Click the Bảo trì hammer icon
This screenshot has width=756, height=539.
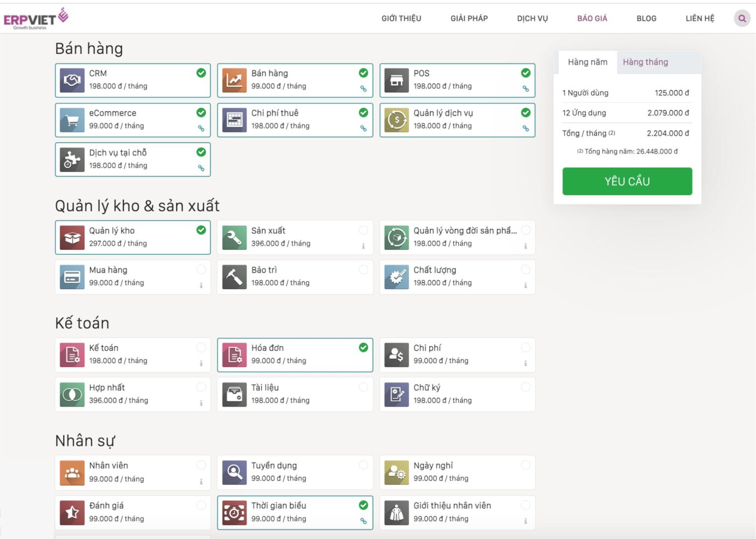(234, 277)
